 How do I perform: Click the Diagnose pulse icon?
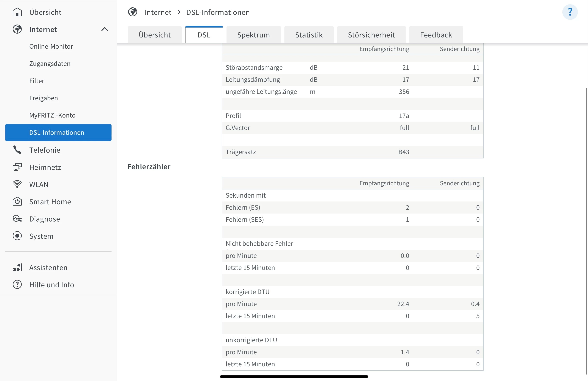coord(17,219)
